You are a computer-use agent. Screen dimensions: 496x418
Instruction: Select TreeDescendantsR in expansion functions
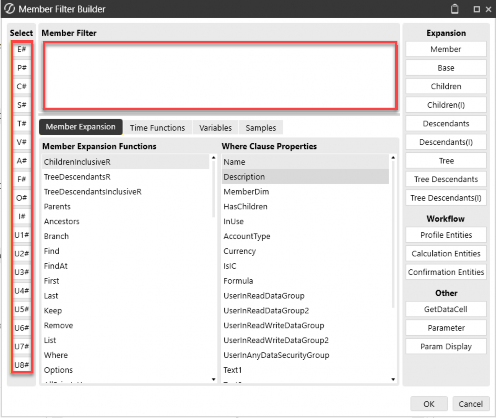tap(125, 177)
